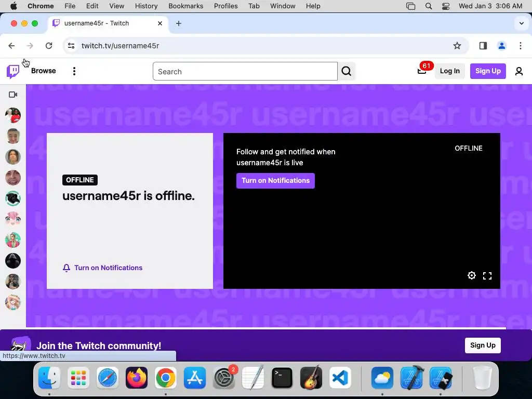
Task: Launch Firefox from the dock
Action: click(137, 378)
